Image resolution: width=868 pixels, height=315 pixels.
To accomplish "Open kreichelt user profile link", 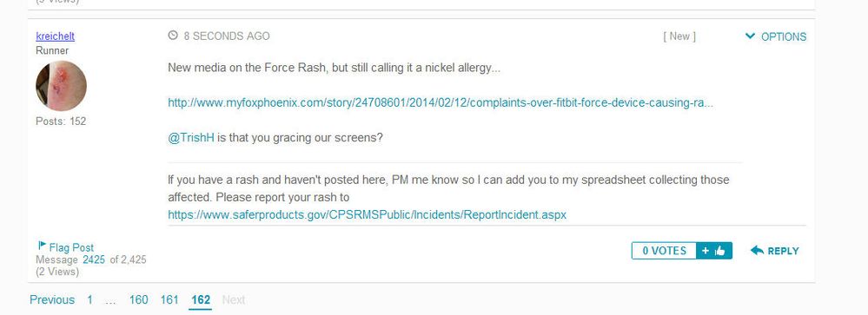I will (x=56, y=36).
